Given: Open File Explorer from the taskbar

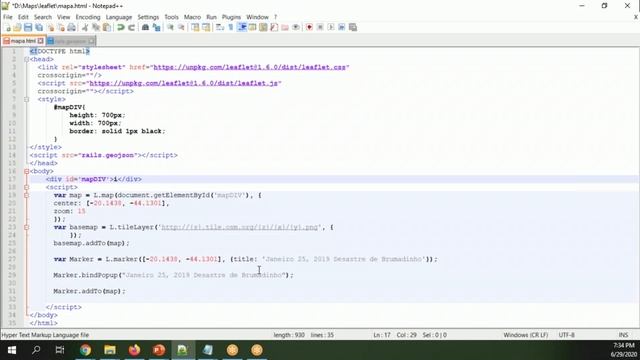Looking at the screenshot, I should click(x=110, y=350).
